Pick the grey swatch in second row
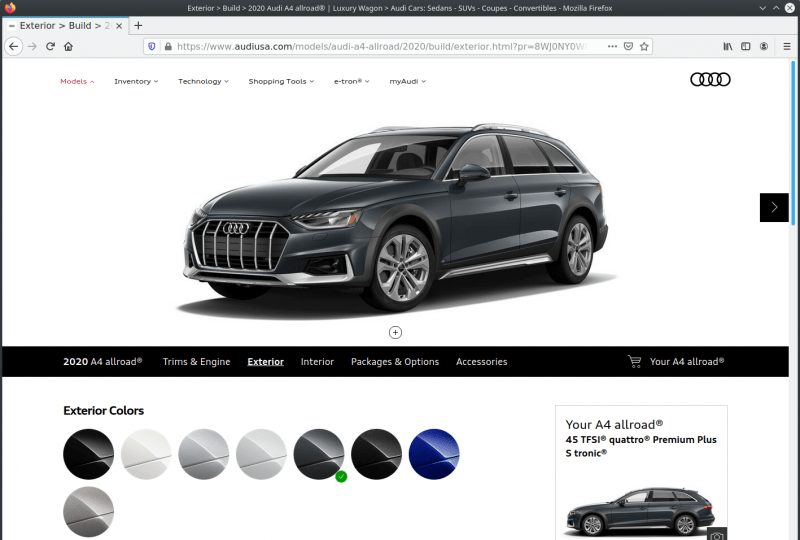 tap(88, 512)
